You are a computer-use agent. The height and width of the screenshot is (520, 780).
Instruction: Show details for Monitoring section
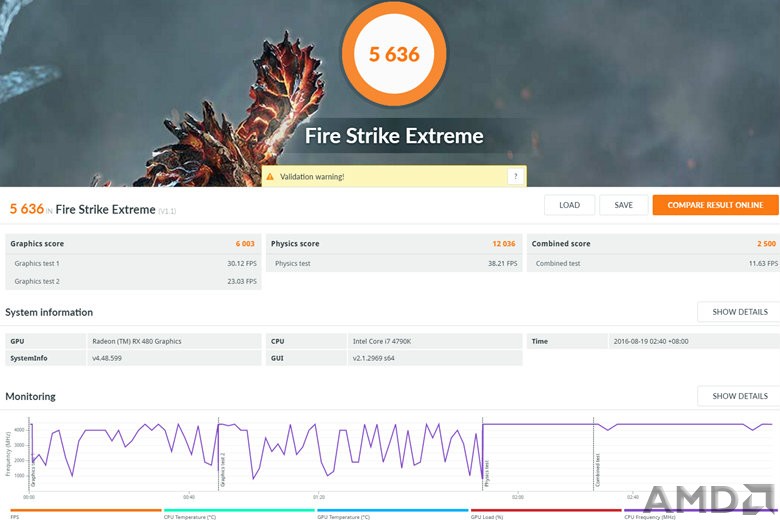(740, 396)
